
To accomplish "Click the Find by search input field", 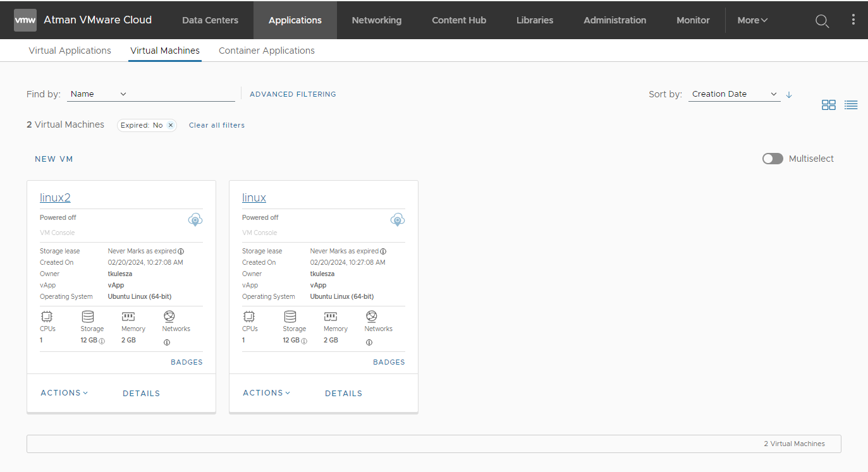I will [183, 94].
